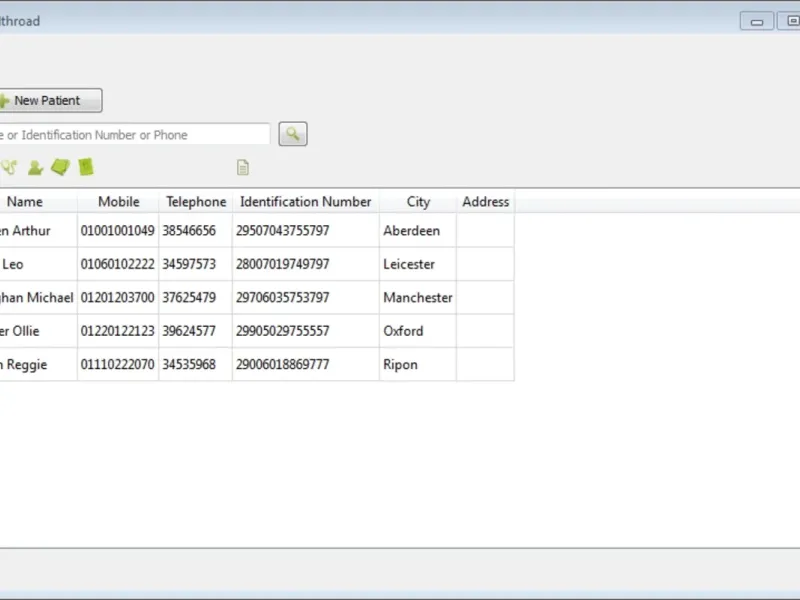The image size is (800, 600).
Task: Select the patient row named Michael
Action: pos(257,297)
